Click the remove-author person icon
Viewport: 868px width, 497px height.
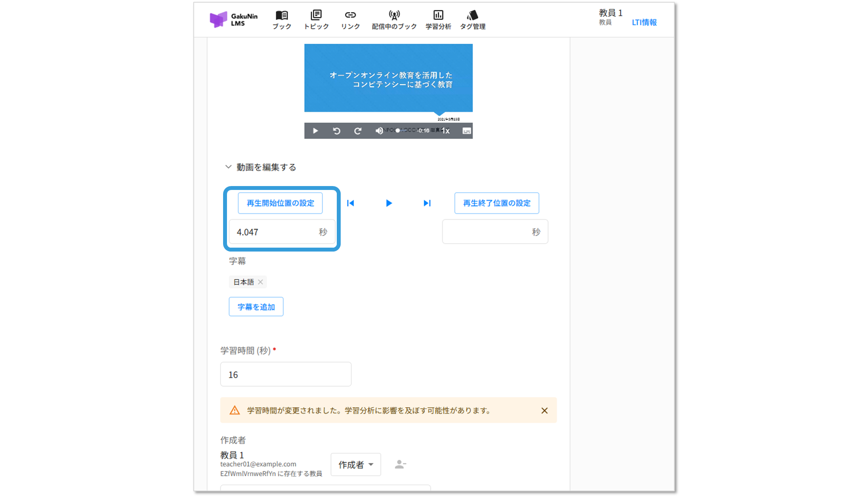[x=400, y=464]
